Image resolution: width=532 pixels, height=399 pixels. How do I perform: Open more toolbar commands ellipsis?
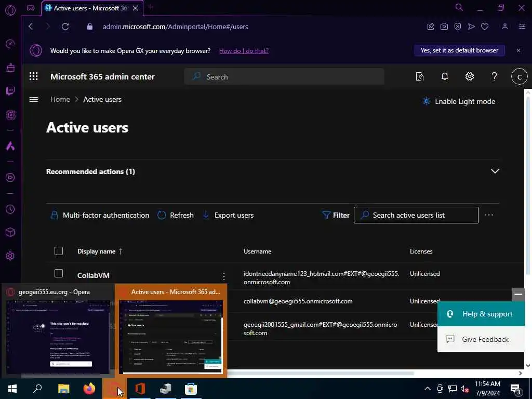coord(488,215)
